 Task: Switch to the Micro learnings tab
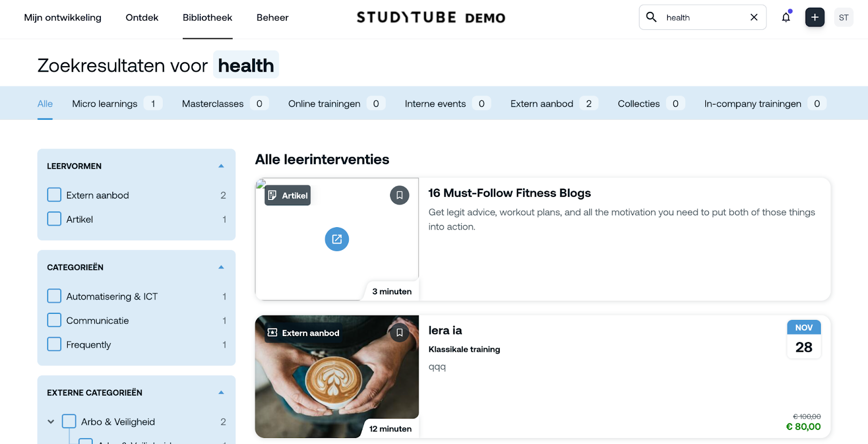tap(105, 104)
